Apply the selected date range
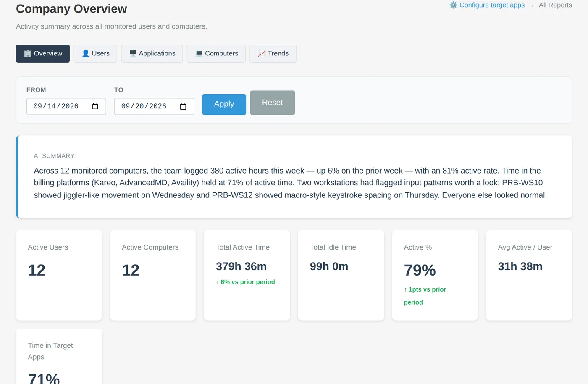The image size is (588, 384). click(x=224, y=104)
